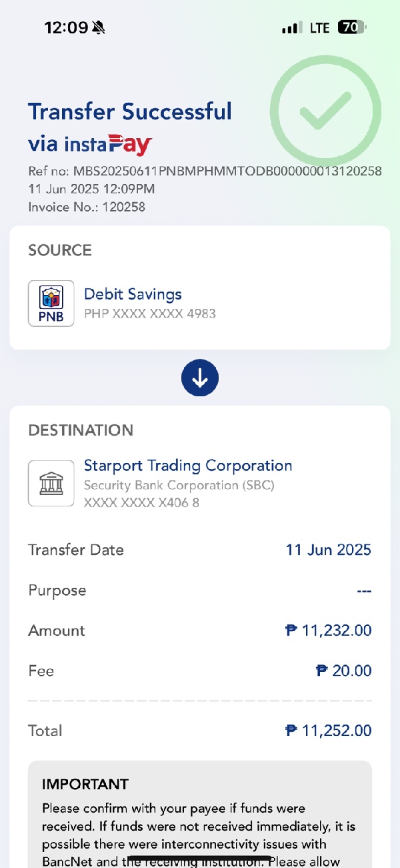This screenshot has height=868, width=400.
Task: Tap the Total value ₱ 11,252.00
Action: coord(328,731)
